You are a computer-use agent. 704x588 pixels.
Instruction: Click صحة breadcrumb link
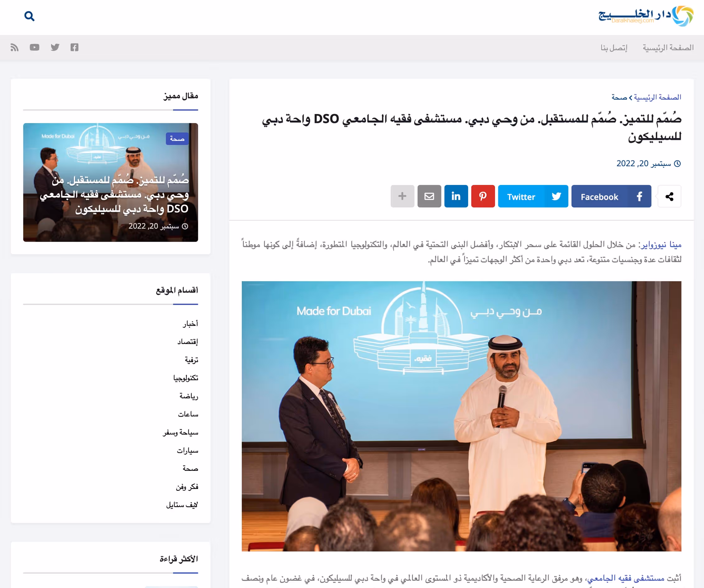coord(619,97)
